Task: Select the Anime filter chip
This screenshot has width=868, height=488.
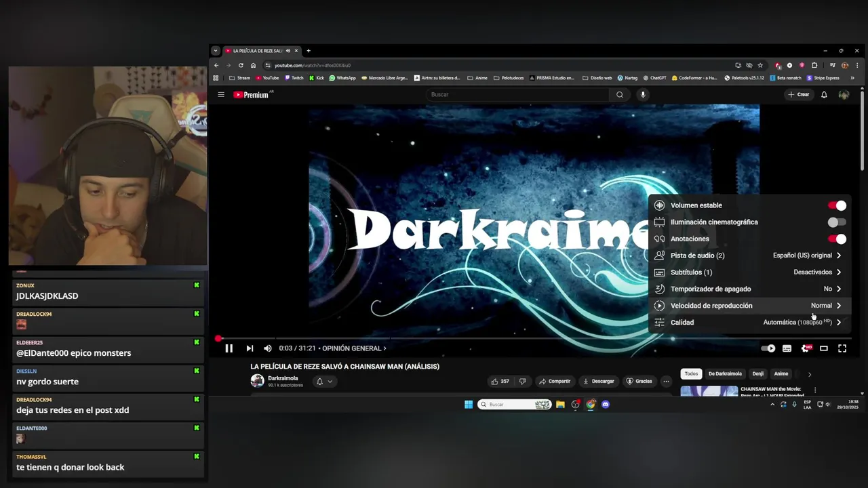Action: pos(781,374)
